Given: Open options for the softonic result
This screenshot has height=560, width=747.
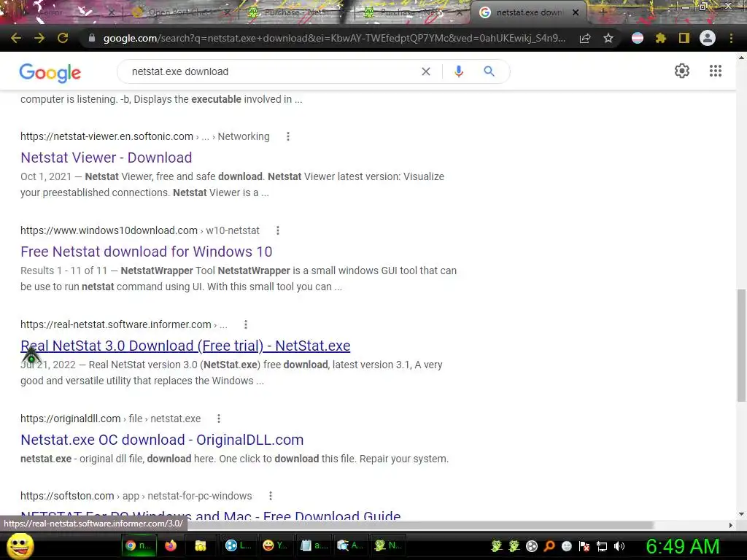Looking at the screenshot, I should (x=287, y=136).
